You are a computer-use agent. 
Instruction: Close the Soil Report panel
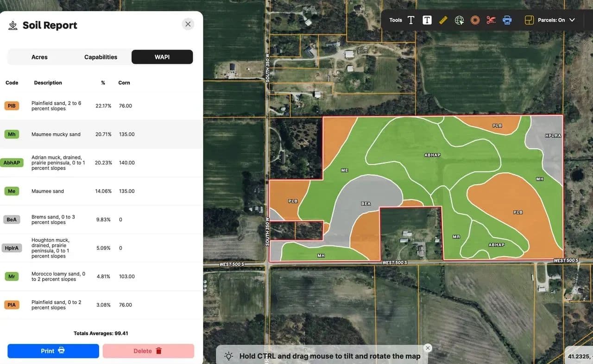tap(188, 25)
